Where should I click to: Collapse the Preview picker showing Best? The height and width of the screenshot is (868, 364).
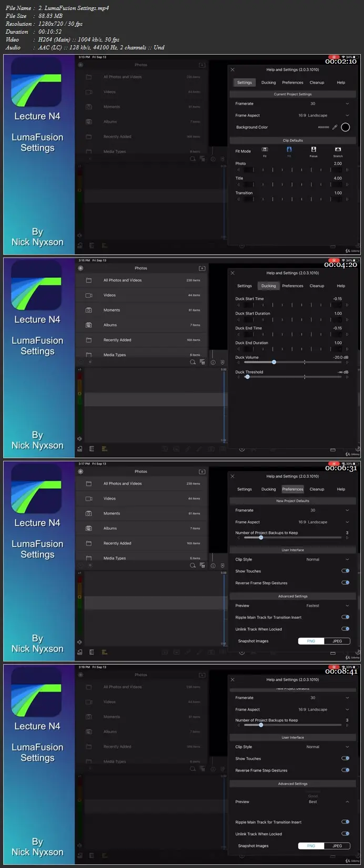[347, 802]
